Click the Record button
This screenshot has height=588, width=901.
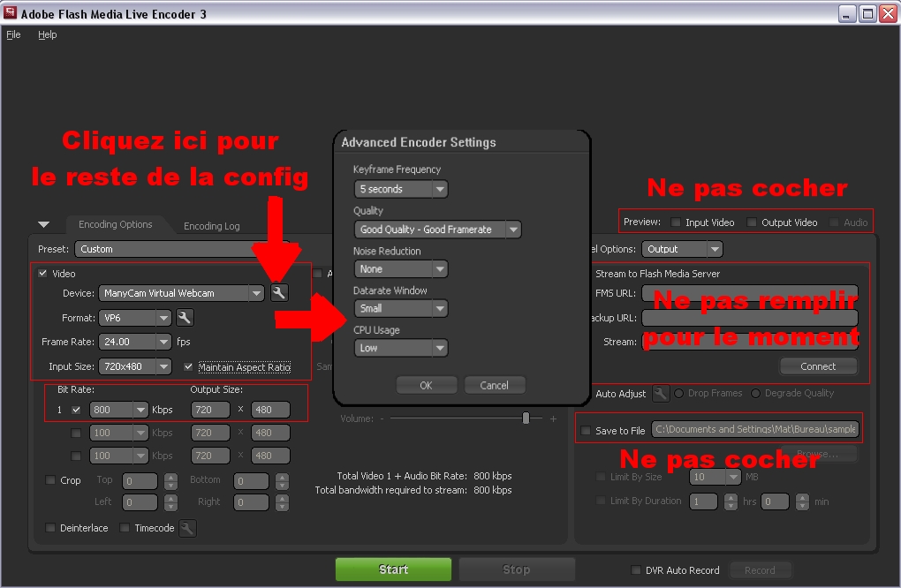(760, 570)
